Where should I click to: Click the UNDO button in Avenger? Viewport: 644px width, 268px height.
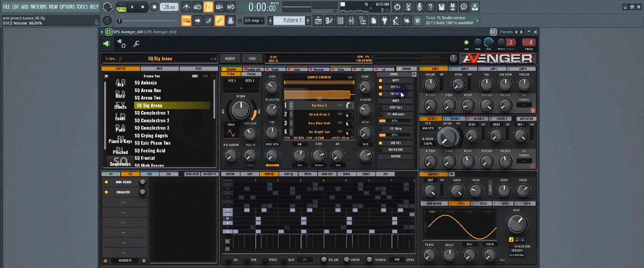point(252,58)
